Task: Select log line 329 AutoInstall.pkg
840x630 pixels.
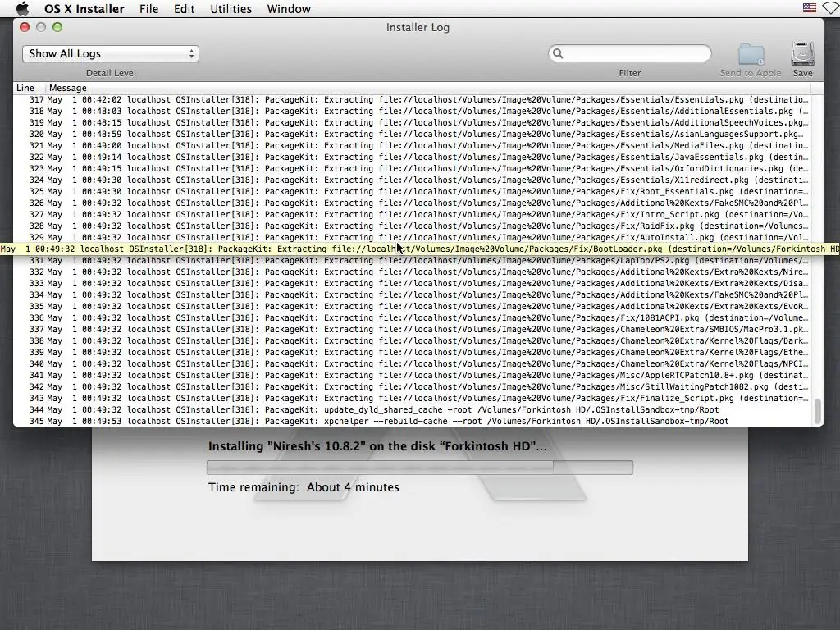Action: click(412, 237)
